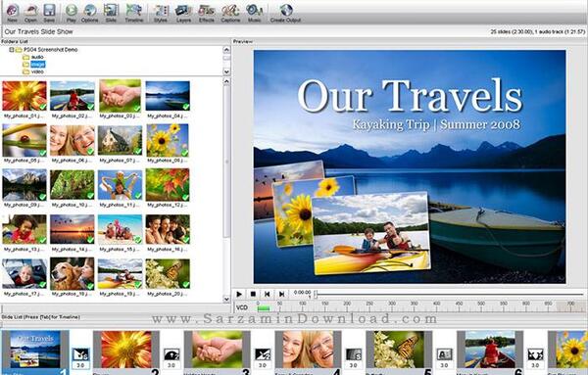Click the Our Travels preview image
This screenshot has width=588, height=375.
pos(410,166)
